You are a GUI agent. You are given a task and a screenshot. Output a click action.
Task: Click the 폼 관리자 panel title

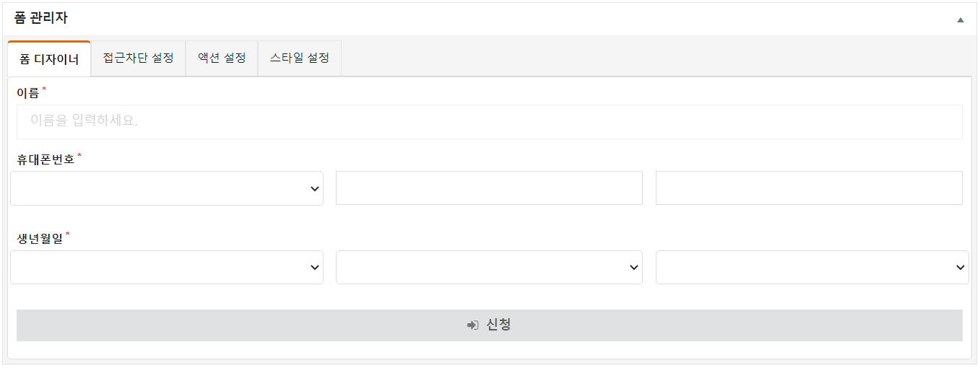point(41,18)
